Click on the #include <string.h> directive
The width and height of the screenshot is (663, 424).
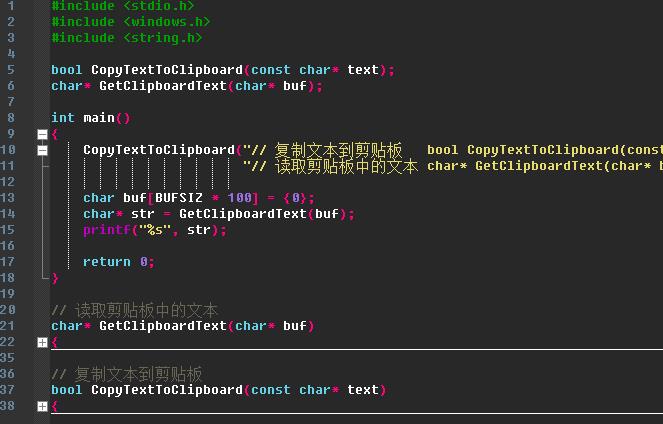126,38
